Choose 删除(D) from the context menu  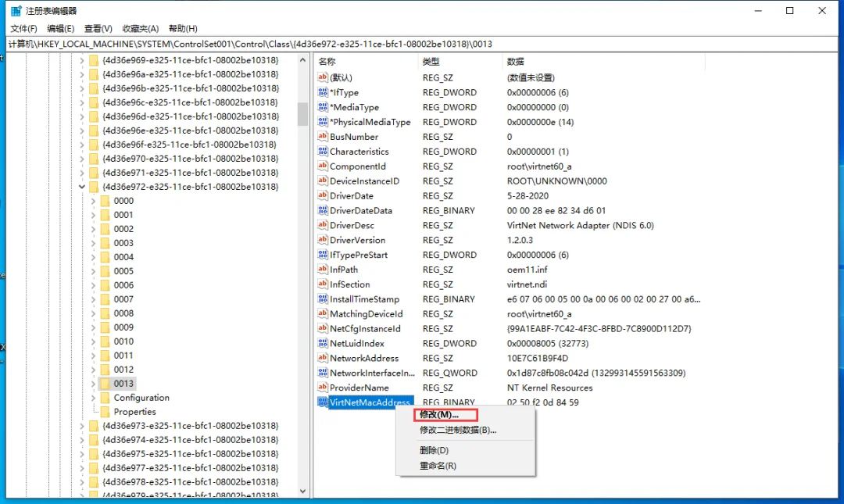434,450
